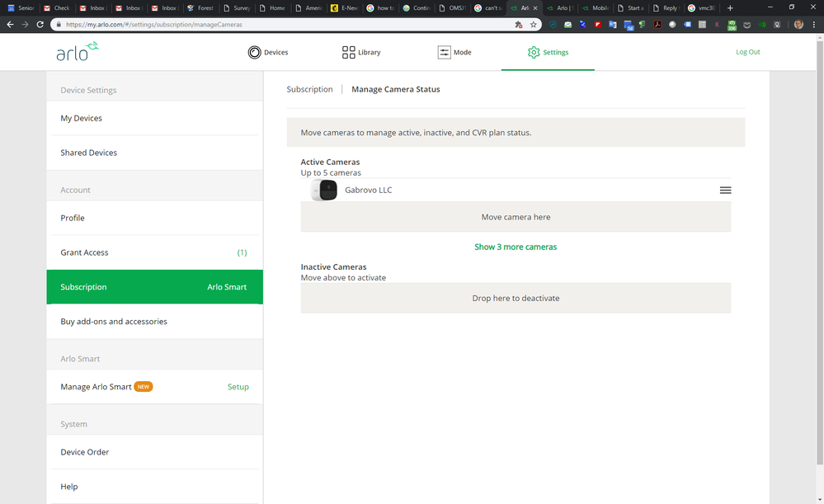Select the Subscription sidebar item

pyautogui.click(x=154, y=287)
